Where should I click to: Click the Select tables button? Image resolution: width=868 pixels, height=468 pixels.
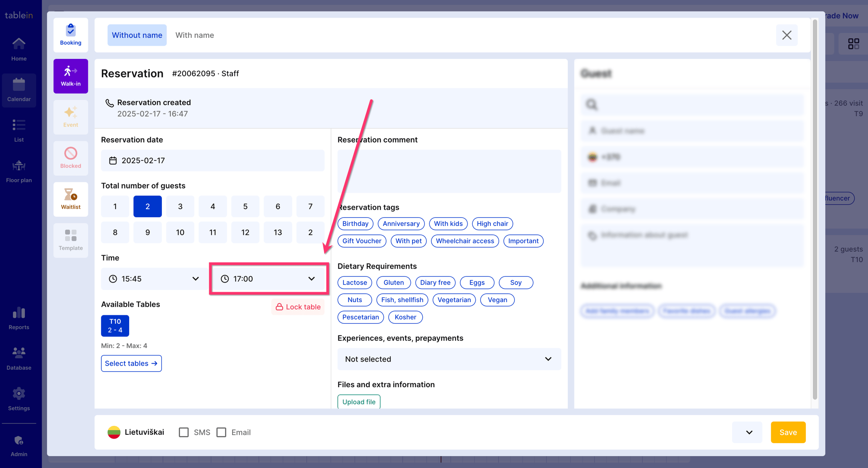tap(131, 363)
